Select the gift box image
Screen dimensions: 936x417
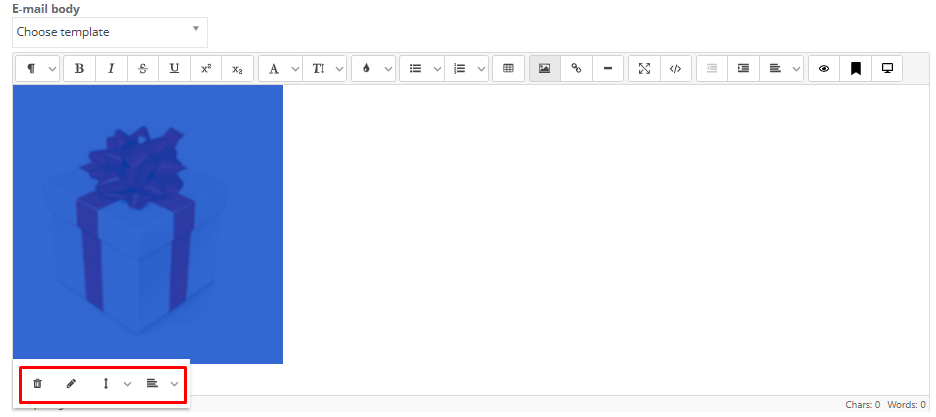click(147, 224)
